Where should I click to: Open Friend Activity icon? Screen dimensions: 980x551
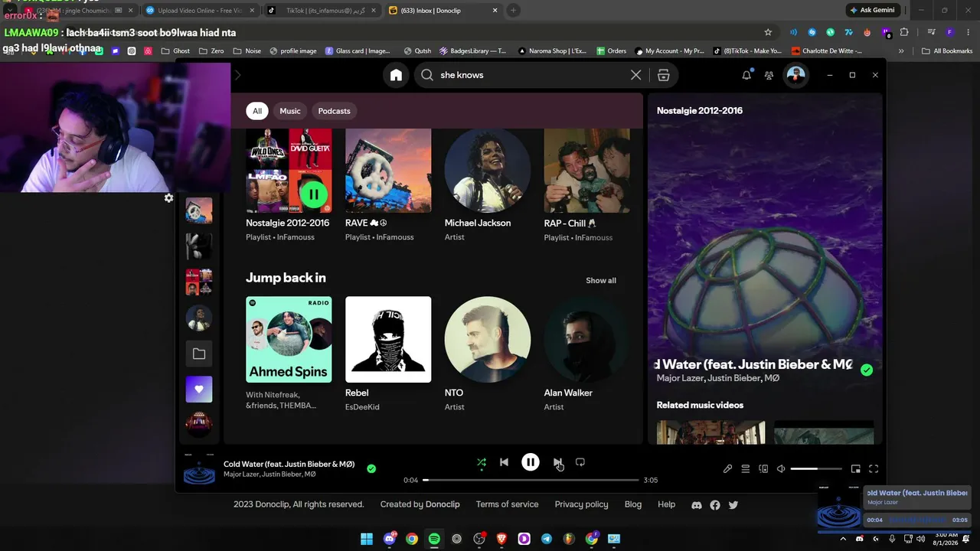pos(769,75)
